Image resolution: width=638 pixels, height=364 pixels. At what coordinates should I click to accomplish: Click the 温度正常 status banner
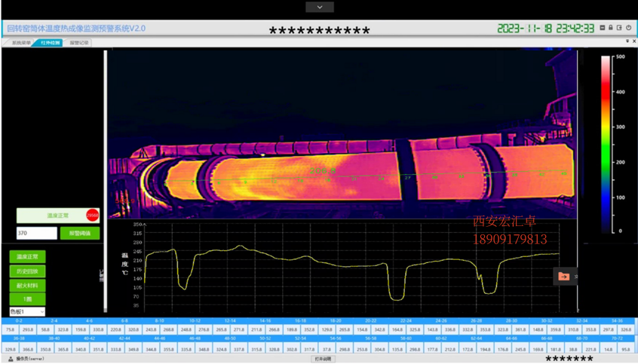pyautogui.click(x=58, y=216)
